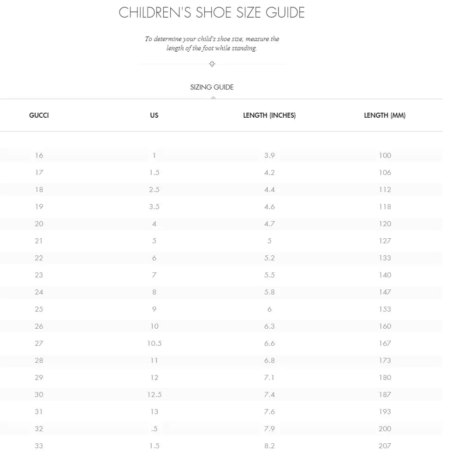Click the foot measuring instruction text

tap(212, 43)
